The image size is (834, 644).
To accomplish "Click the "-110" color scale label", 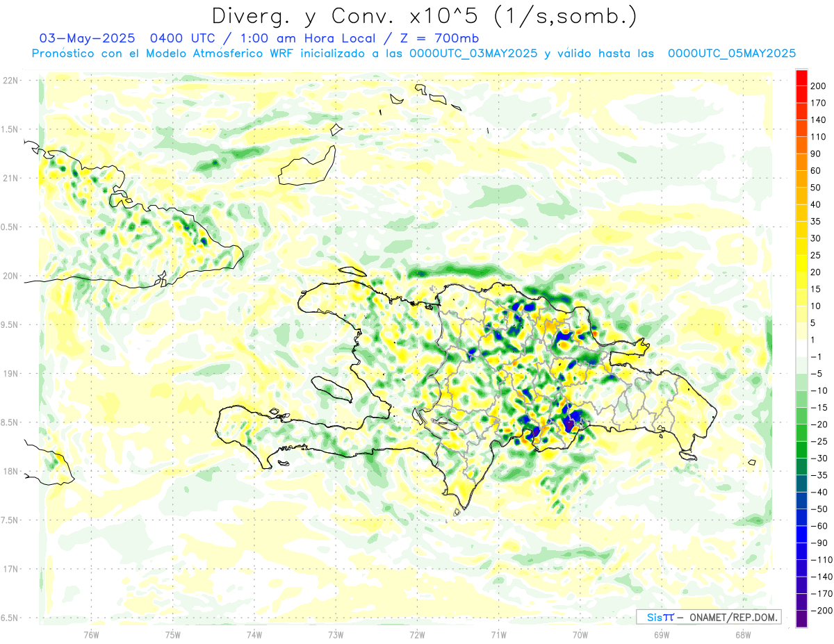I will [820, 560].
